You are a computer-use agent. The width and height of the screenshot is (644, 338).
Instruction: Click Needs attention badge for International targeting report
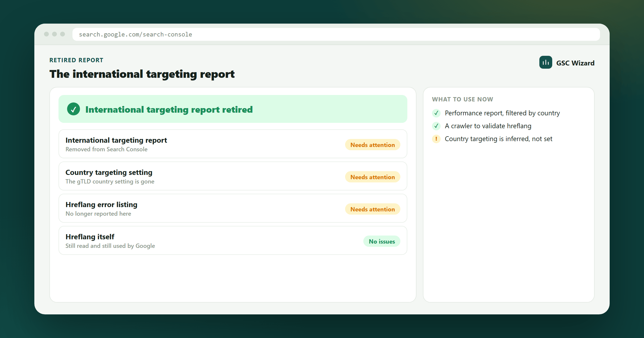tap(372, 145)
